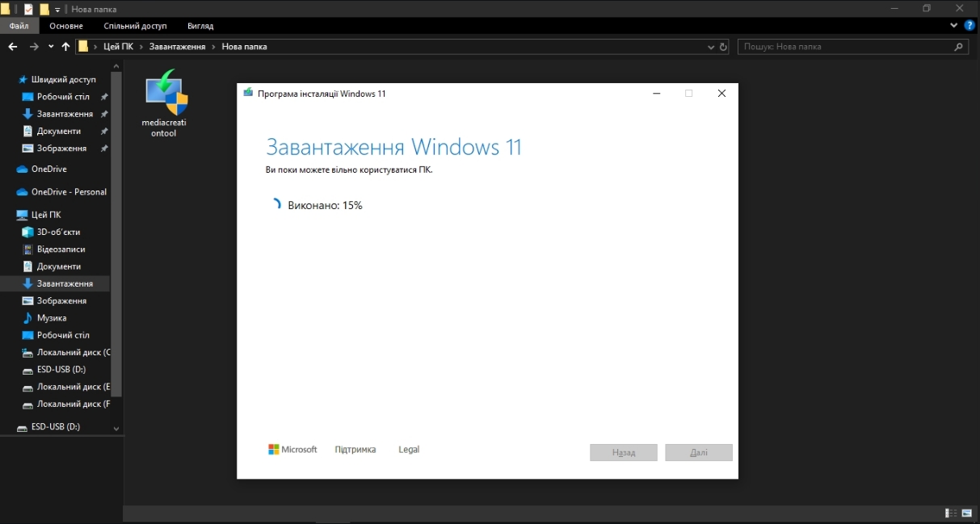Open pinned Робочий стіл under Швидкий доступ
Viewport: 980px width, 524px height.
pos(63,97)
